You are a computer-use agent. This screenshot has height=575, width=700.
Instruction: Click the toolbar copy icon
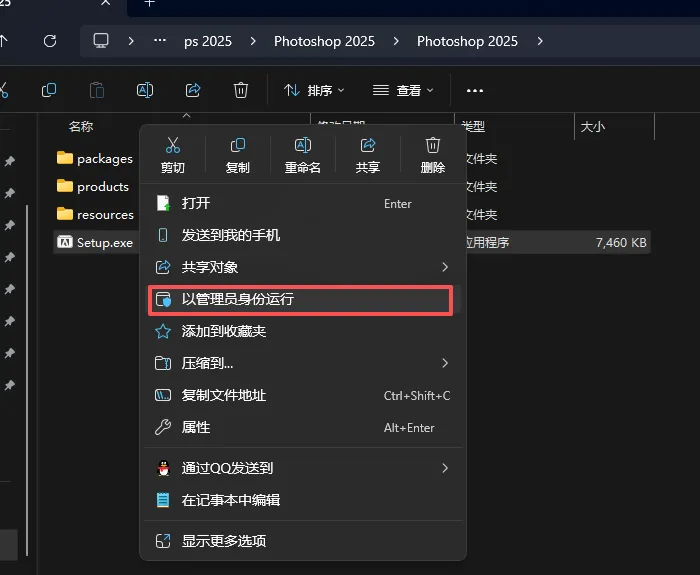click(x=49, y=90)
